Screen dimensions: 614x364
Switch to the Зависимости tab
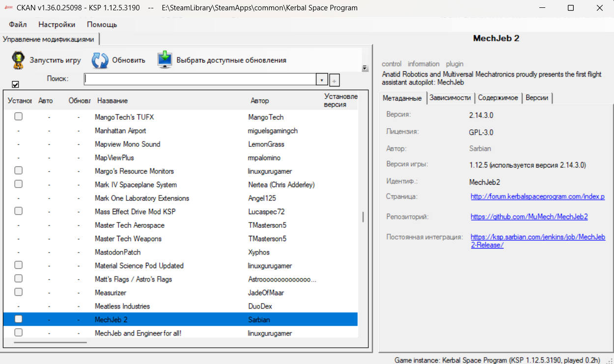pos(450,98)
